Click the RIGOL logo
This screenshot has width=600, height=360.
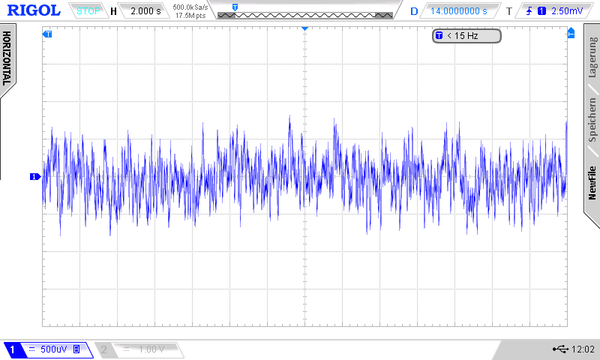pyautogui.click(x=34, y=10)
